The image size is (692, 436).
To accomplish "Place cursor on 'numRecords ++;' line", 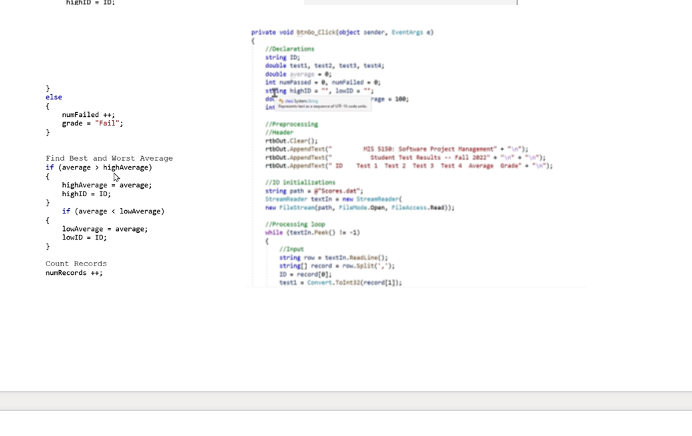I will click(x=74, y=273).
